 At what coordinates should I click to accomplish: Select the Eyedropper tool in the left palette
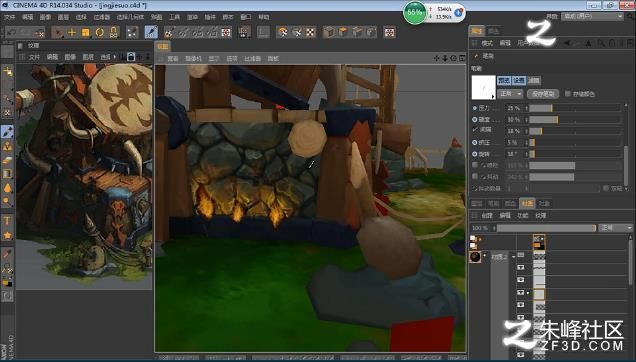click(7, 254)
